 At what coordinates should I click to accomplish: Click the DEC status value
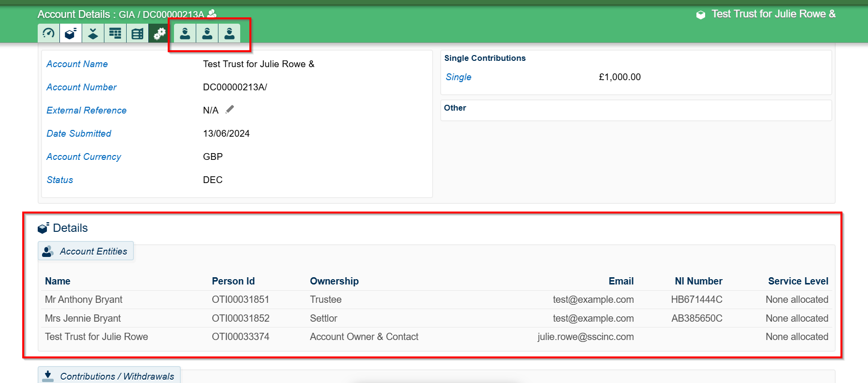pos(213,180)
